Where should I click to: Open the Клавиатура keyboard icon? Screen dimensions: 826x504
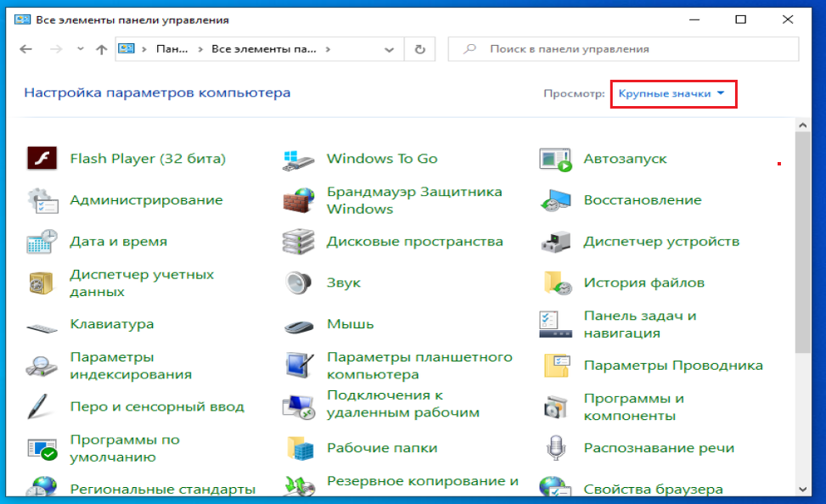tap(42, 328)
